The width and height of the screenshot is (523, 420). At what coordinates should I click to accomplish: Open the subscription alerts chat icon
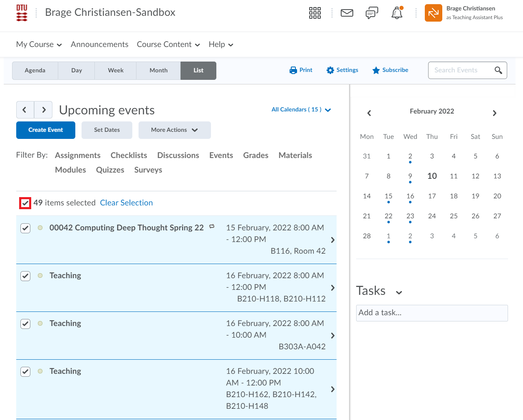372,13
